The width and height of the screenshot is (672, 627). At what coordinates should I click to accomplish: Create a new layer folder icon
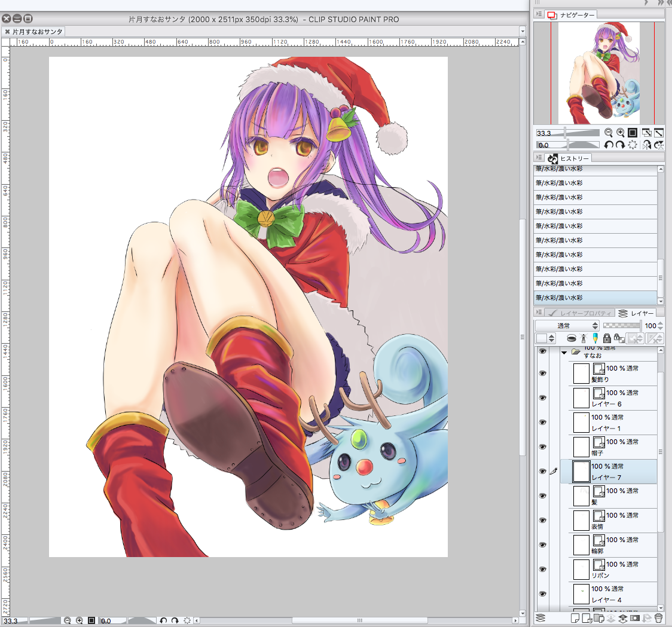point(599,618)
